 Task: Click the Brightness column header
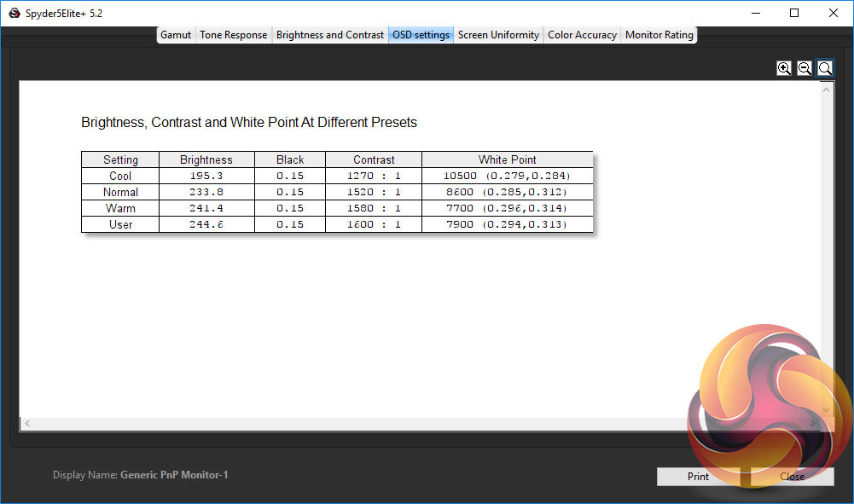pyautogui.click(x=206, y=160)
